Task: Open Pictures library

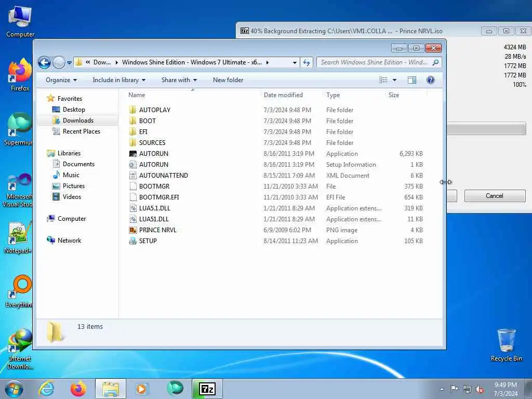Action: (73, 185)
